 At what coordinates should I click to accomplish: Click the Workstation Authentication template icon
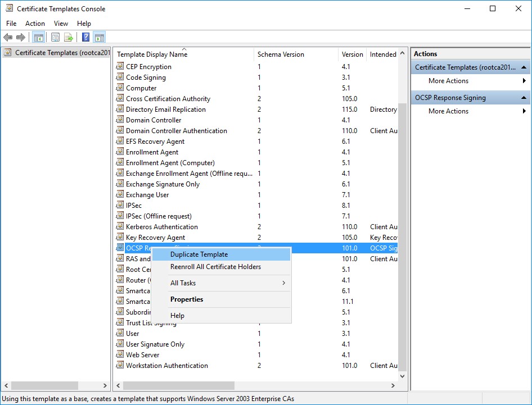[120, 365]
